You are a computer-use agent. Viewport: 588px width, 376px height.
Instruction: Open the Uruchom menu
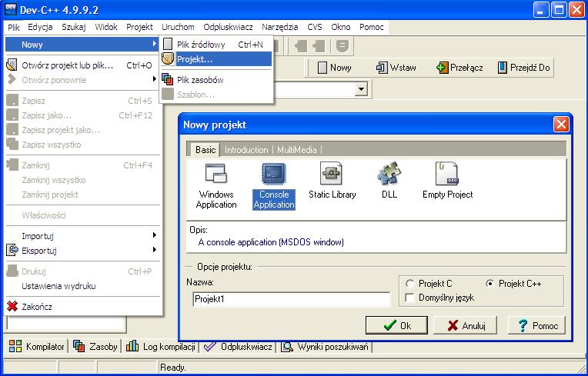pos(178,27)
